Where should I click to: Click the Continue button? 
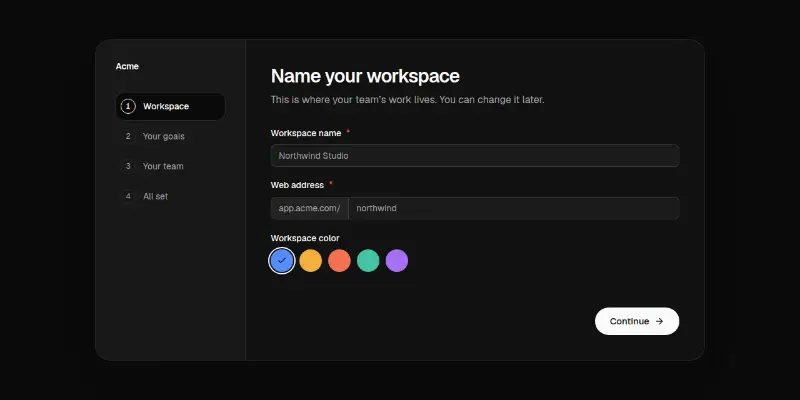[637, 321]
